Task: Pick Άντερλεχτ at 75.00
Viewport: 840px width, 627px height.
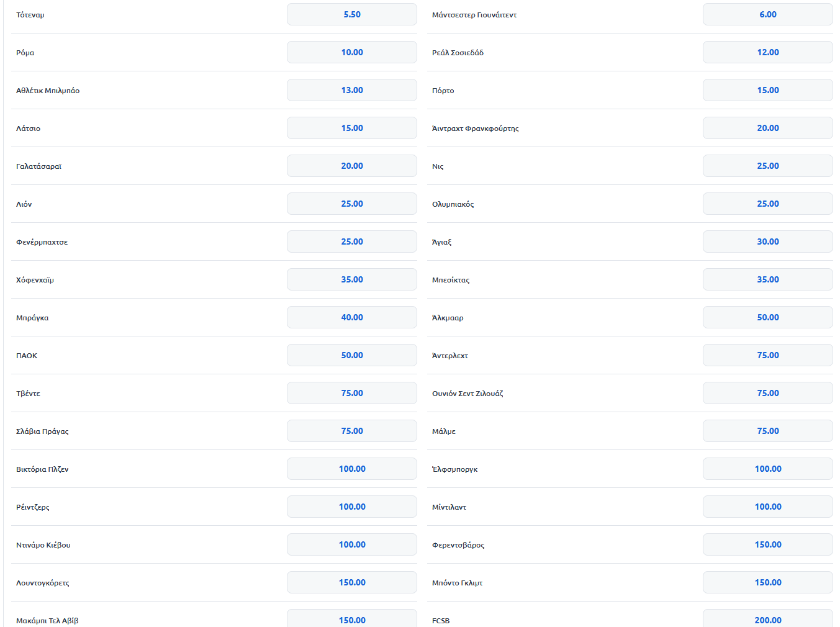Action: point(767,355)
